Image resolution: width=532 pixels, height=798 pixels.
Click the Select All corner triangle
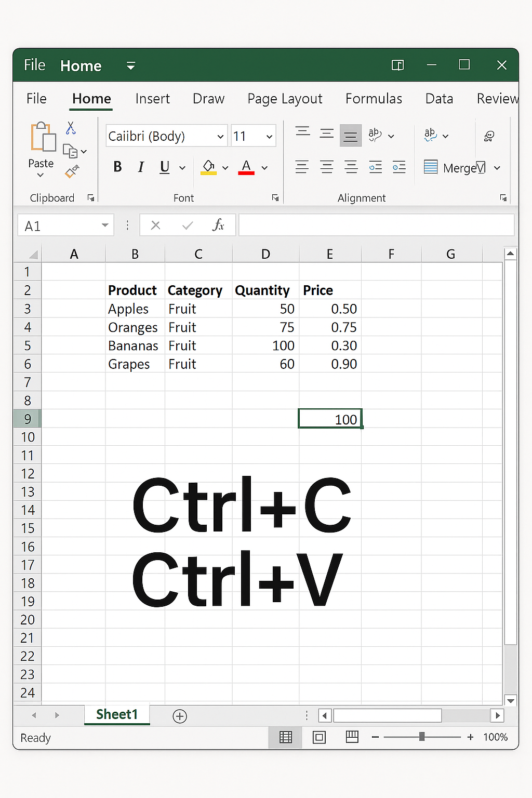pyautogui.click(x=33, y=255)
